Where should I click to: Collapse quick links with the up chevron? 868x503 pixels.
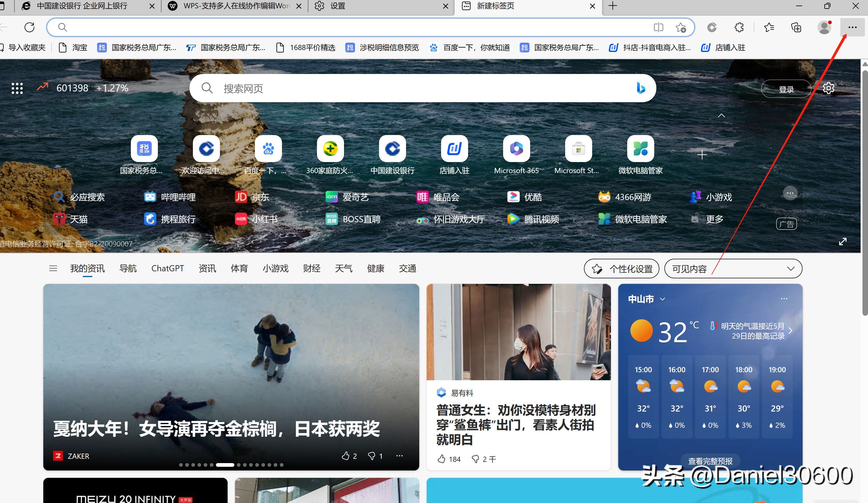pyautogui.click(x=721, y=116)
